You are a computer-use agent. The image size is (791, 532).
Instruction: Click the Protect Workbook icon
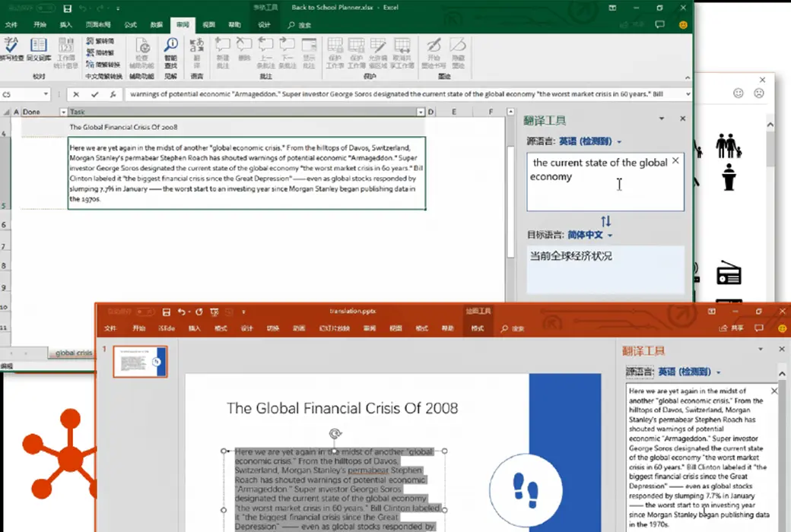point(356,52)
